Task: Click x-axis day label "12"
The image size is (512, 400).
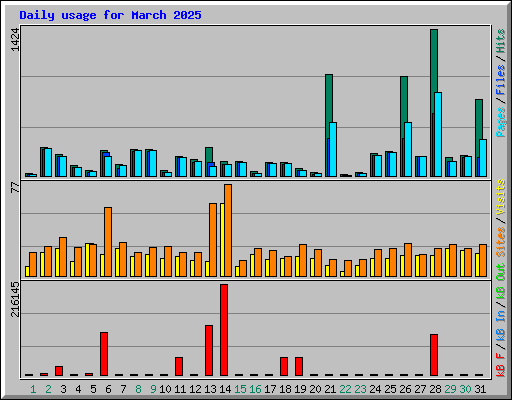Action: coord(195,389)
